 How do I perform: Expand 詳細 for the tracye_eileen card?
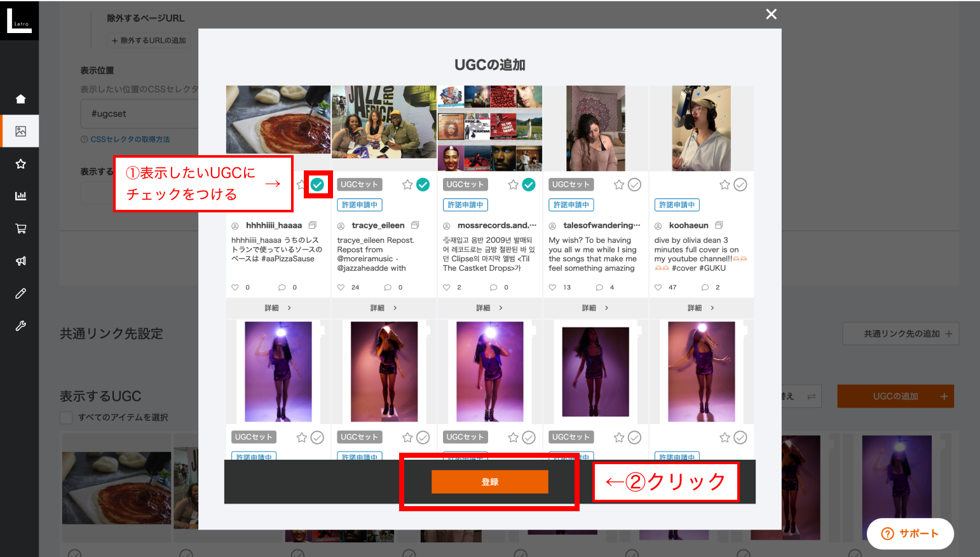pos(384,308)
